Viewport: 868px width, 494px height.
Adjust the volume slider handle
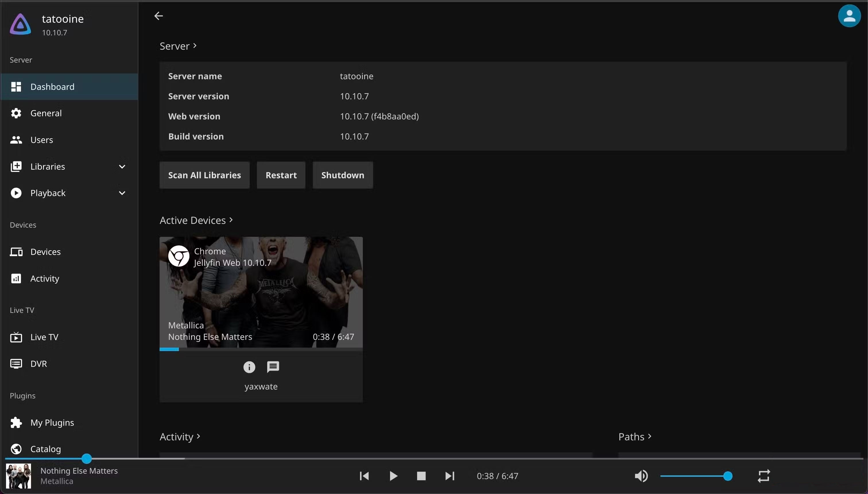pyautogui.click(x=728, y=476)
